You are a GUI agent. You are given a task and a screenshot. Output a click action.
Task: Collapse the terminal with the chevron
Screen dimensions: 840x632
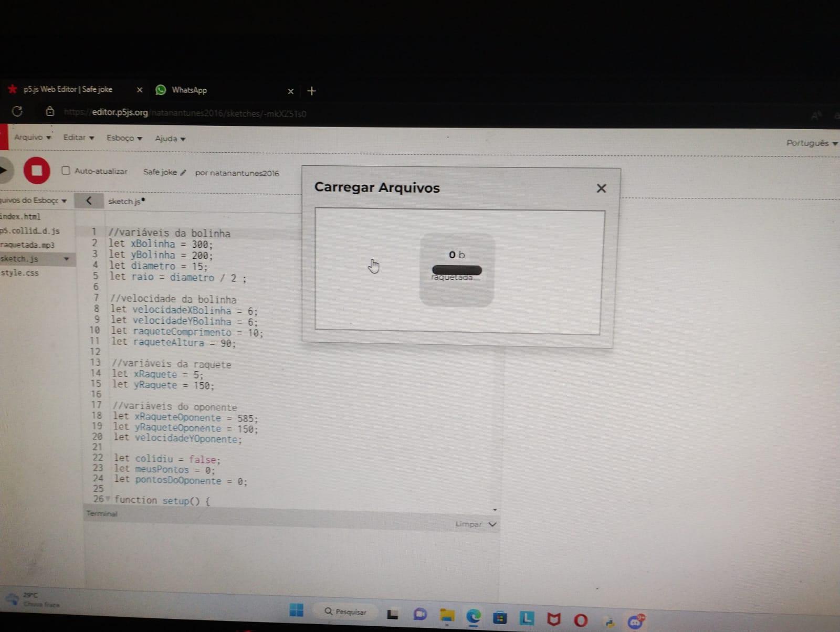click(492, 524)
